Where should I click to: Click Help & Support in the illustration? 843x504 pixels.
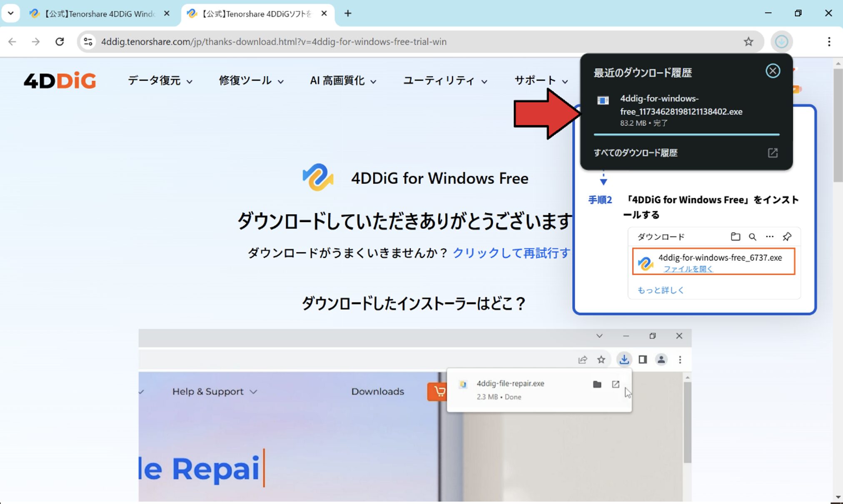[214, 392]
